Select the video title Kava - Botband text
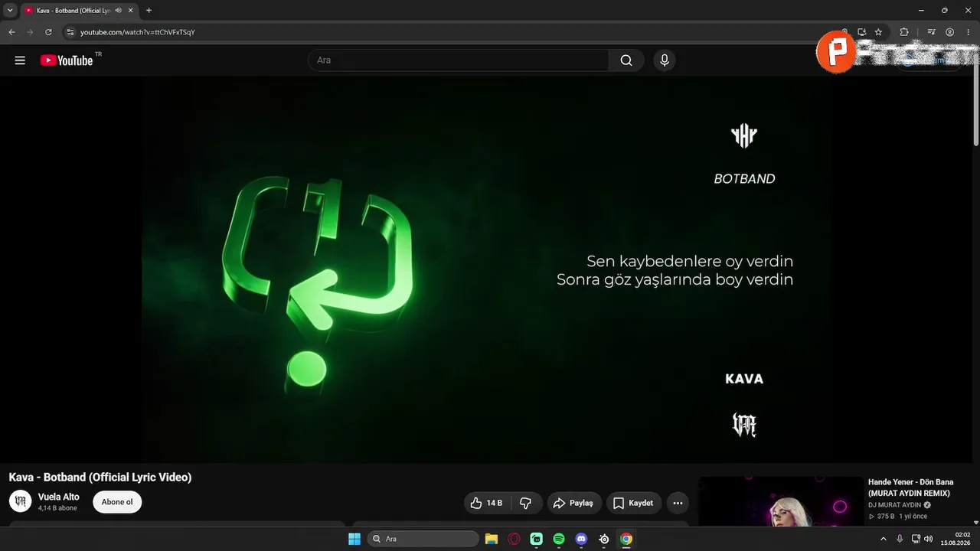This screenshot has height=551, width=980. click(x=100, y=478)
